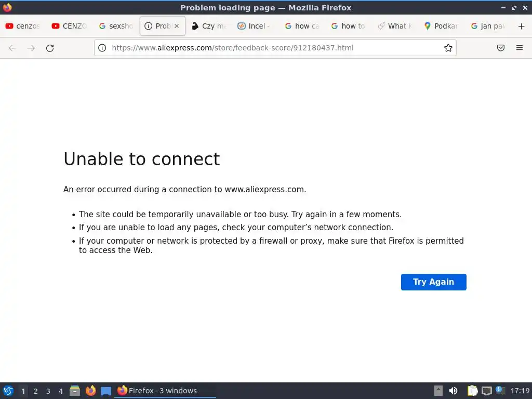Switch to the CENZO YouTube tab
The height and width of the screenshot is (399, 532).
click(70, 26)
